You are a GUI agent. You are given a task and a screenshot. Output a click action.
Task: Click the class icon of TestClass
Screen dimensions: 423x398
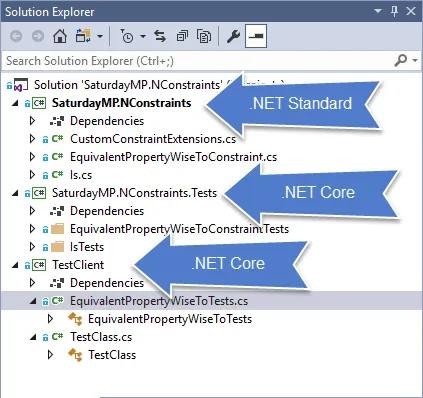coord(75,355)
